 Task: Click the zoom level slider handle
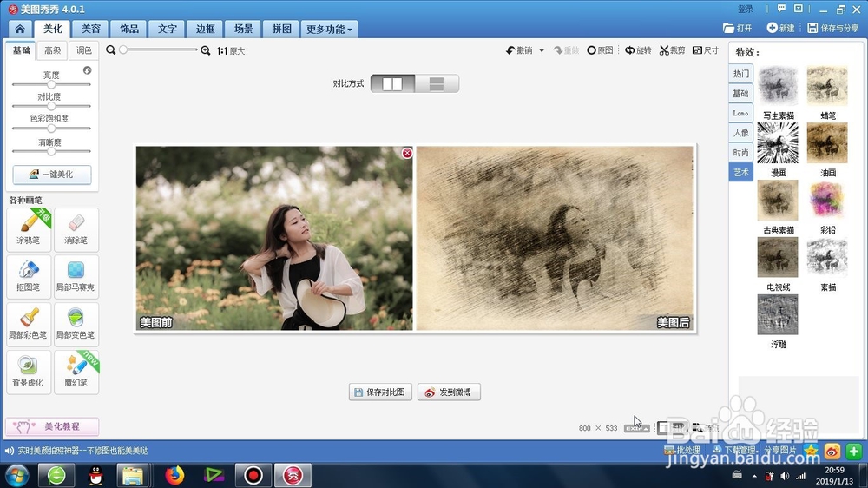123,49
